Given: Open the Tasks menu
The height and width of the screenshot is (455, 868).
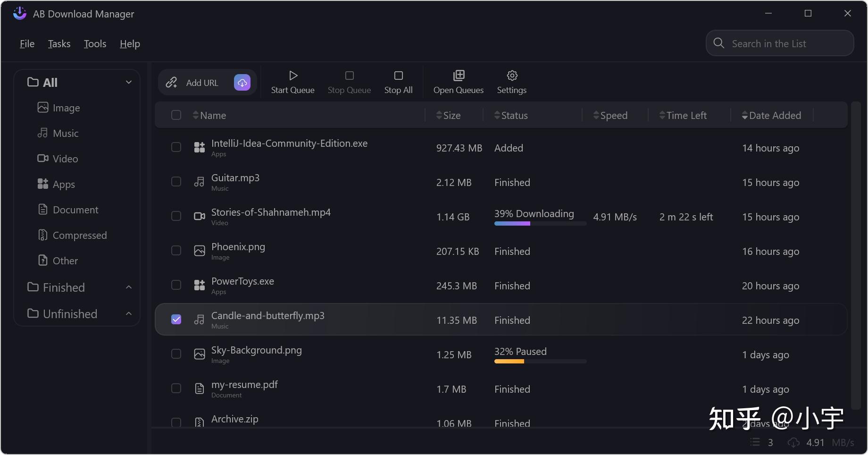Looking at the screenshot, I should 59,44.
